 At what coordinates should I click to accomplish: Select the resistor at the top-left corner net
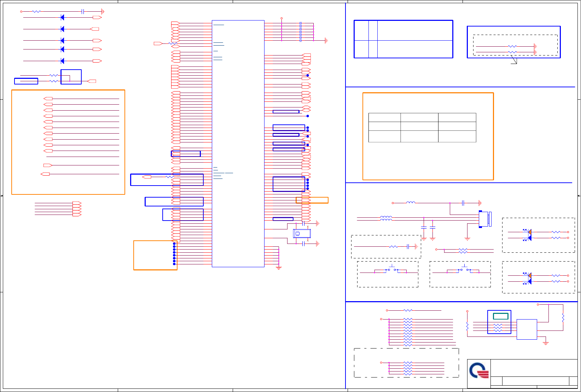(36, 11)
